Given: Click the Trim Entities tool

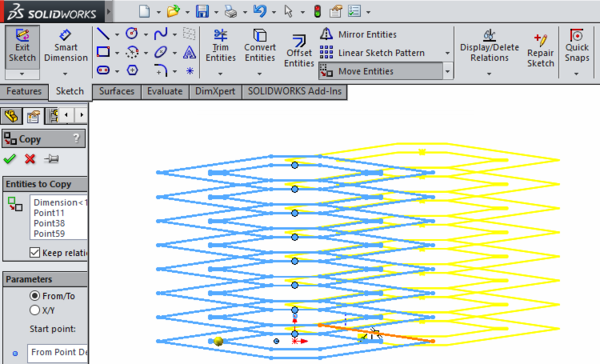Looking at the screenshot, I should [220, 46].
